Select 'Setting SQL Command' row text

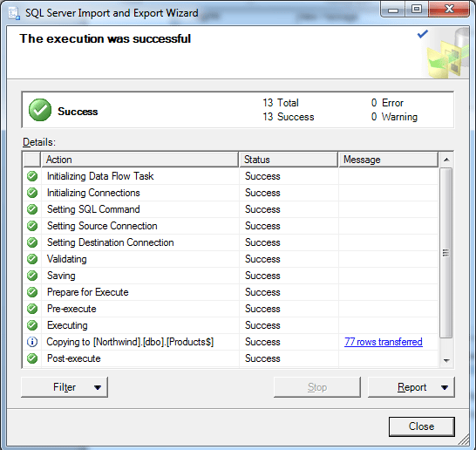point(93,209)
